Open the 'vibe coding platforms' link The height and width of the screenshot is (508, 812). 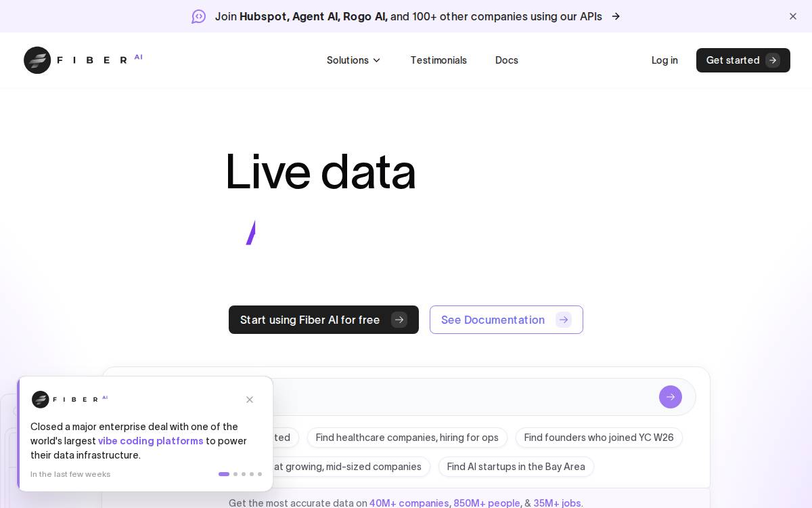151,441
